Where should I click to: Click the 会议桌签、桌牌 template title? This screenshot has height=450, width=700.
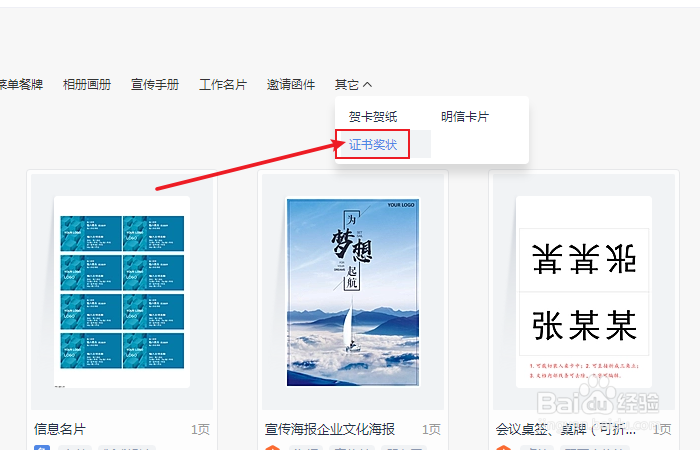[566, 429]
